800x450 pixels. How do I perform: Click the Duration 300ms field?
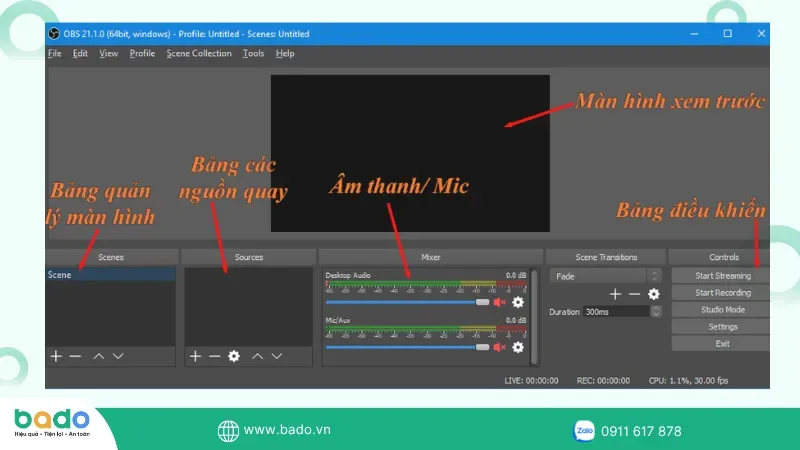(617, 311)
